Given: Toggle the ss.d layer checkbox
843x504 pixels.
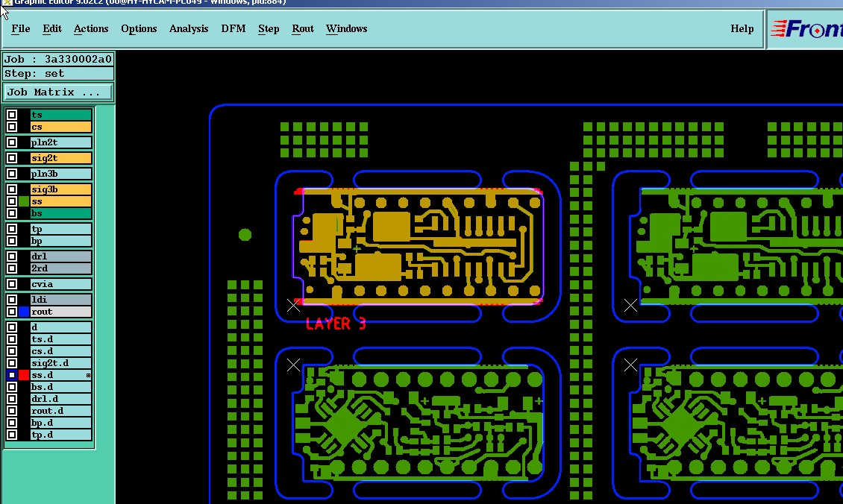Looking at the screenshot, I should click(12, 375).
